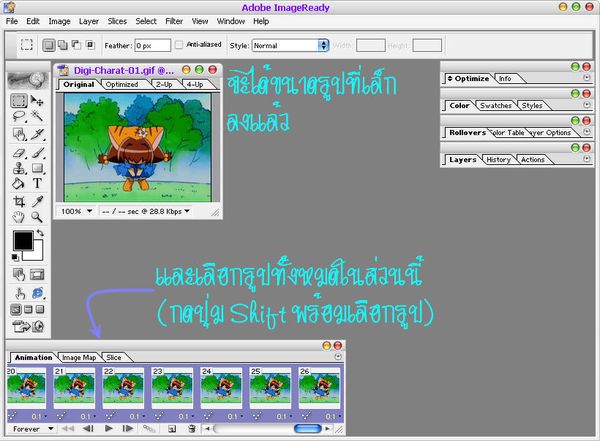The image size is (600, 441).
Task: Click the Tween frames icon
Action: pos(149,429)
